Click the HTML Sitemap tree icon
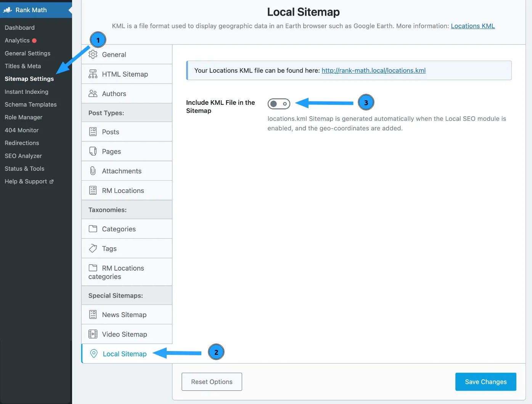Screen dimensions: 532x404 93,74
